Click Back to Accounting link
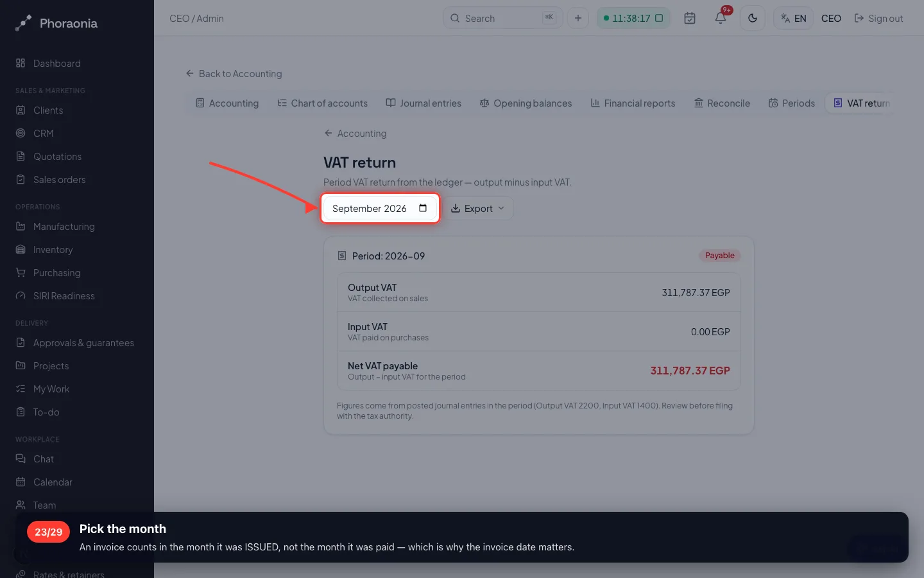Image resolution: width=924 pixels, height=578 pixels. tap(234, 74)
